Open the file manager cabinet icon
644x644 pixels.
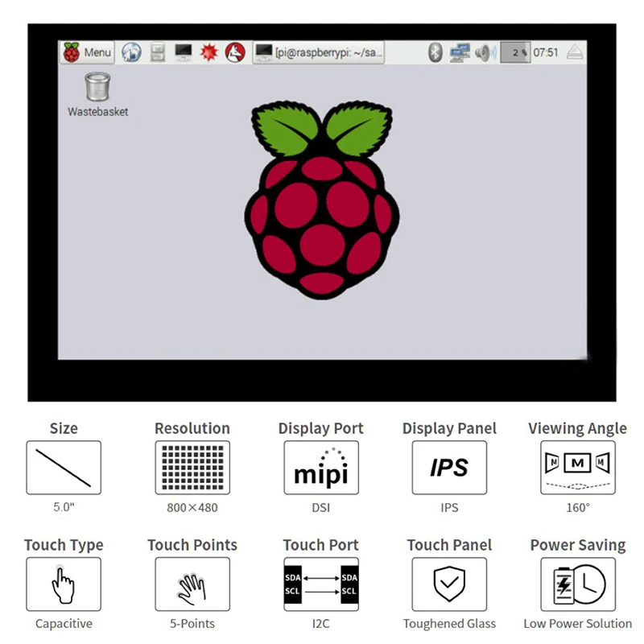point(158,52)
